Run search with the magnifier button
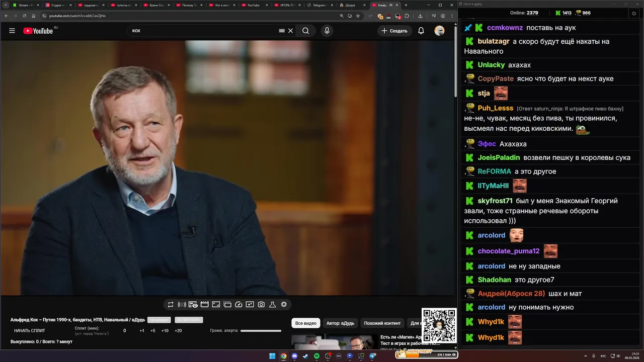The height and width of the screenshot is (362, 644). point(305,31)
